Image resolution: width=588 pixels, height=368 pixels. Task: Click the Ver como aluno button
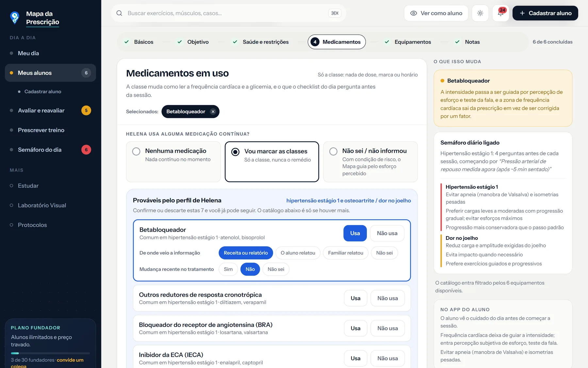pyautogui.click(x=436, y=13)
